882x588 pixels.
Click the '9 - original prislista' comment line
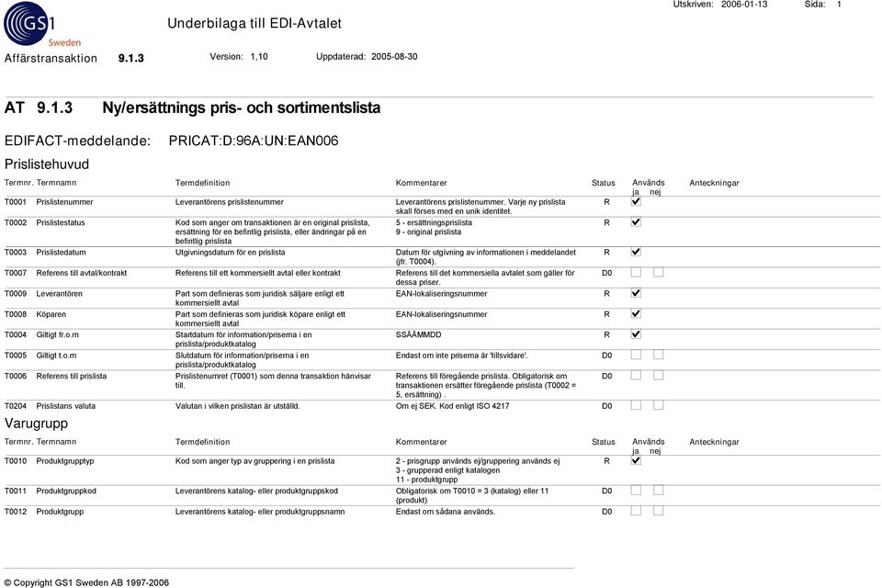(428, 232)
